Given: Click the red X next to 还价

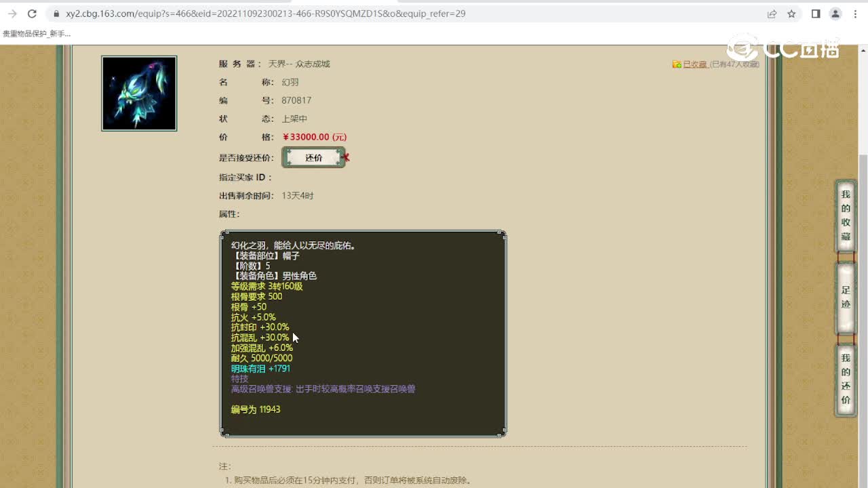Looking at the screenshot, I should click(x=346, y=157).
